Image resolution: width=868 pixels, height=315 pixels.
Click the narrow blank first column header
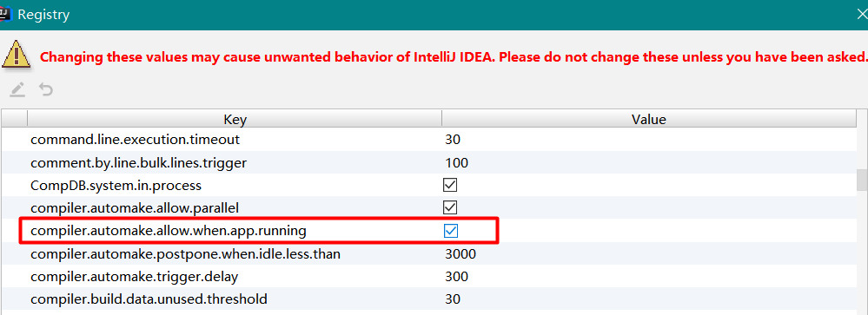[x=14, y=120]
